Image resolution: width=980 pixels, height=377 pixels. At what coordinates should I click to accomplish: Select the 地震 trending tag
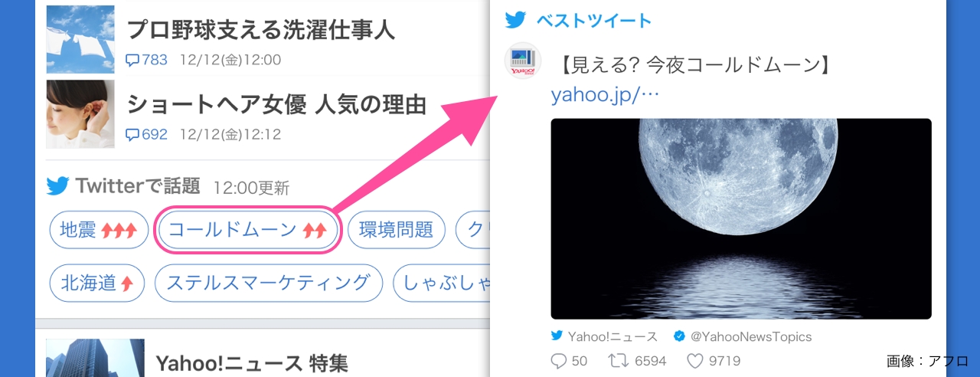[99, 230]
